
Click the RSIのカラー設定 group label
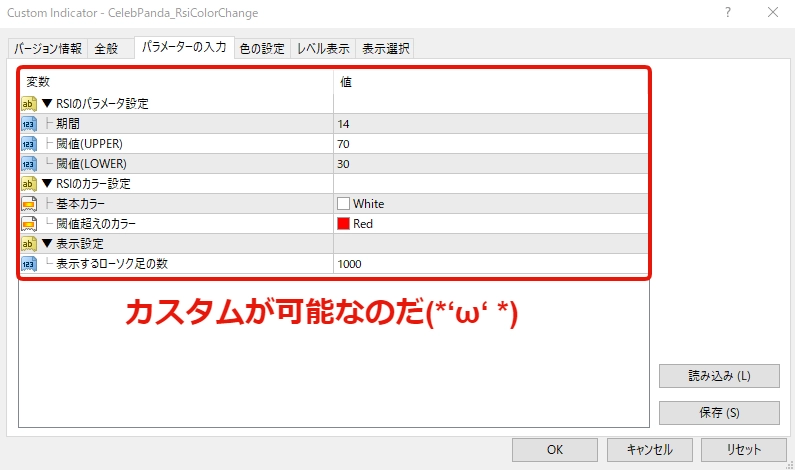93,184
